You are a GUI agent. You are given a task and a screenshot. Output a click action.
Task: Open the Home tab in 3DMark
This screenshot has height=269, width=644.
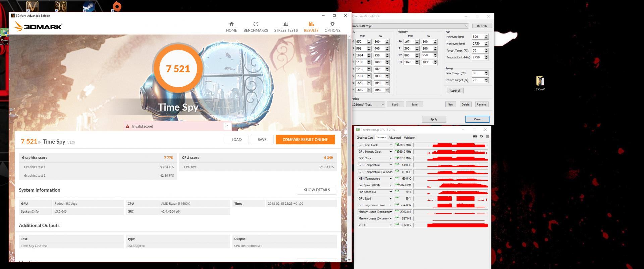(x=231, y=27)
